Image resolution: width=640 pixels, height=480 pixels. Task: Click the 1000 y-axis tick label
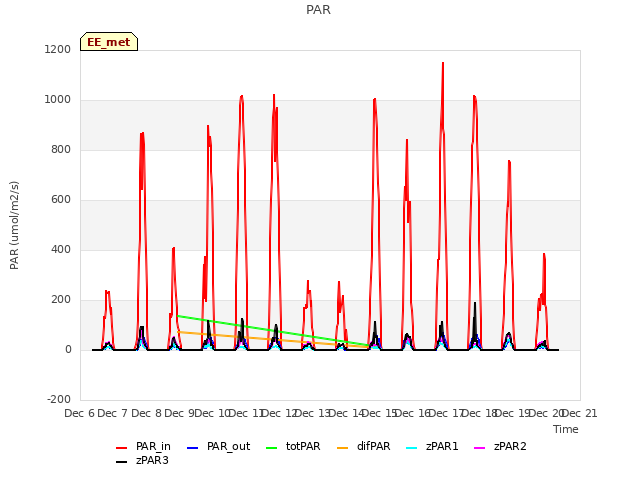tap(58, 100)
